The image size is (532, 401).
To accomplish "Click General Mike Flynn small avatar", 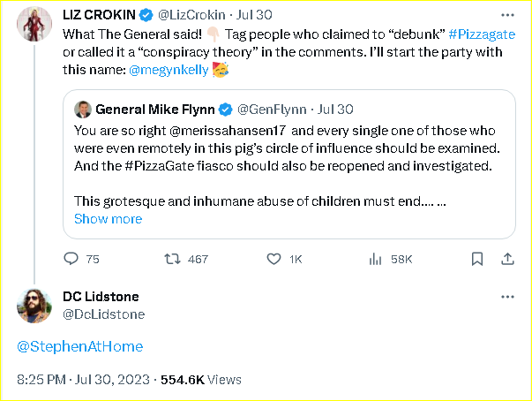I will click(x=84, y=110).
